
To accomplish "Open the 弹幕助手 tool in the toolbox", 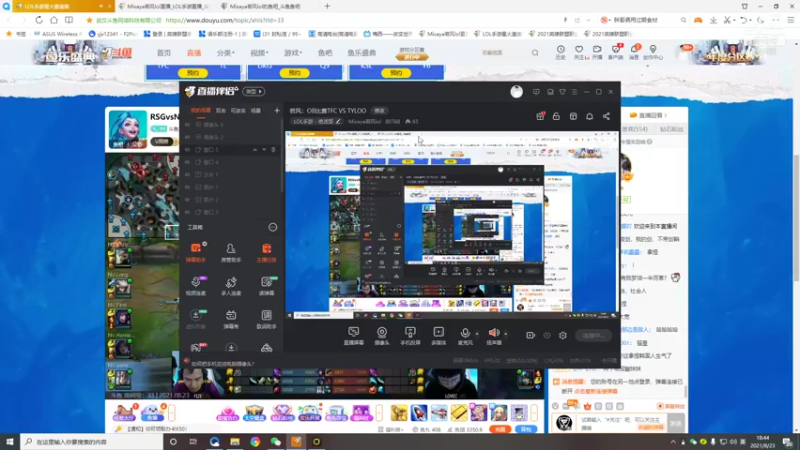I will (196, 252).
